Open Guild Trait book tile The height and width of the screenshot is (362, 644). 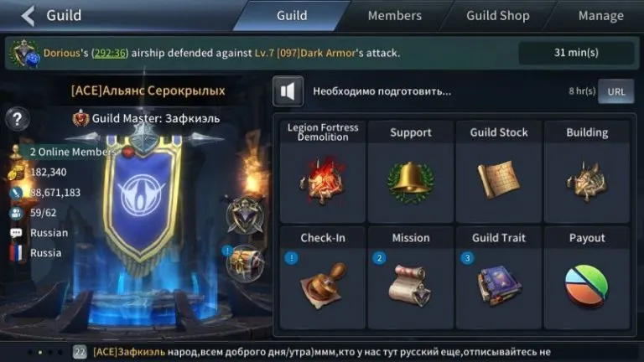499,278
